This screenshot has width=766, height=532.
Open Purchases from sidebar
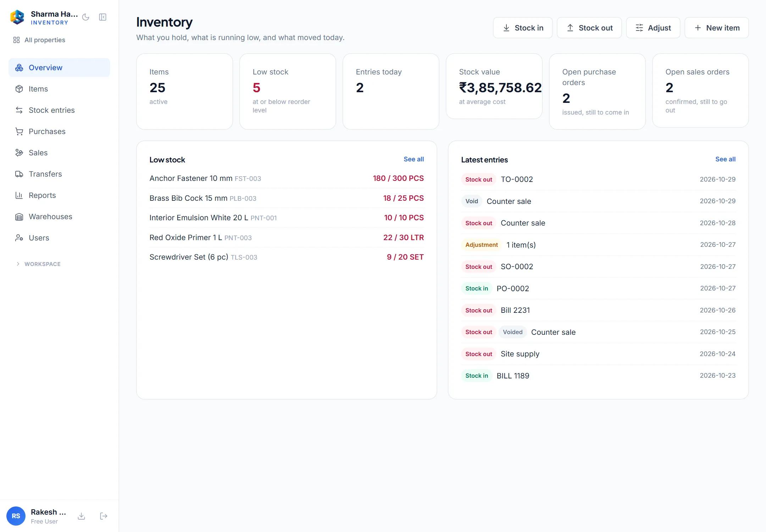[59, 131]
